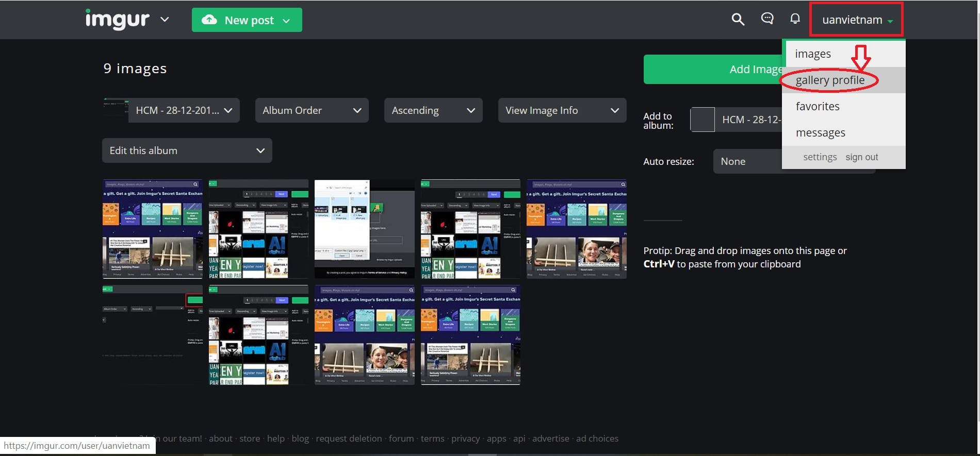Click the advertise footer link
Screen dimensions: 980x456
551,438
